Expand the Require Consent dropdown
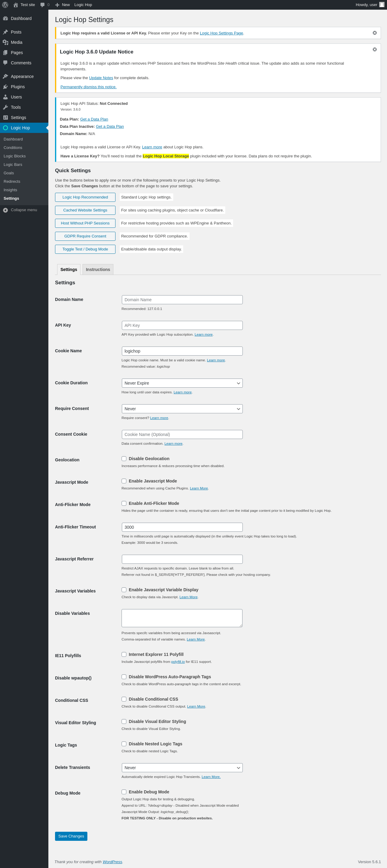 point(182,408)
